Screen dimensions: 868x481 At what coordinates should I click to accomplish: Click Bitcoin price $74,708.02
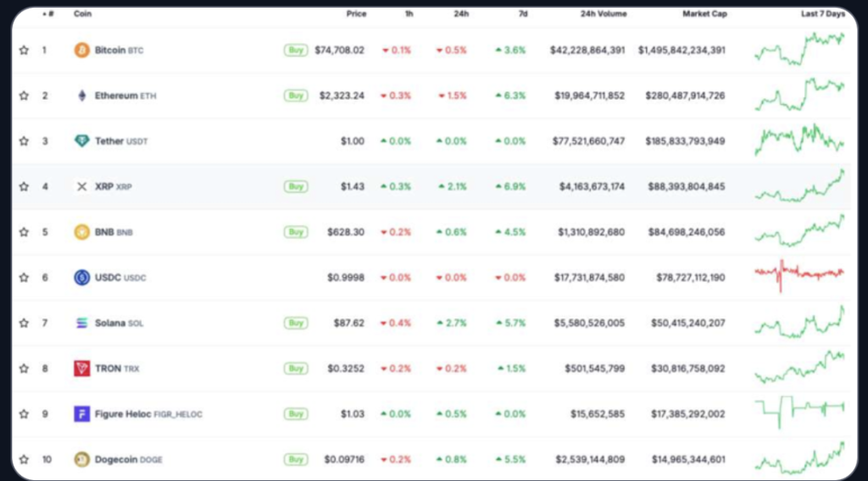339,50
